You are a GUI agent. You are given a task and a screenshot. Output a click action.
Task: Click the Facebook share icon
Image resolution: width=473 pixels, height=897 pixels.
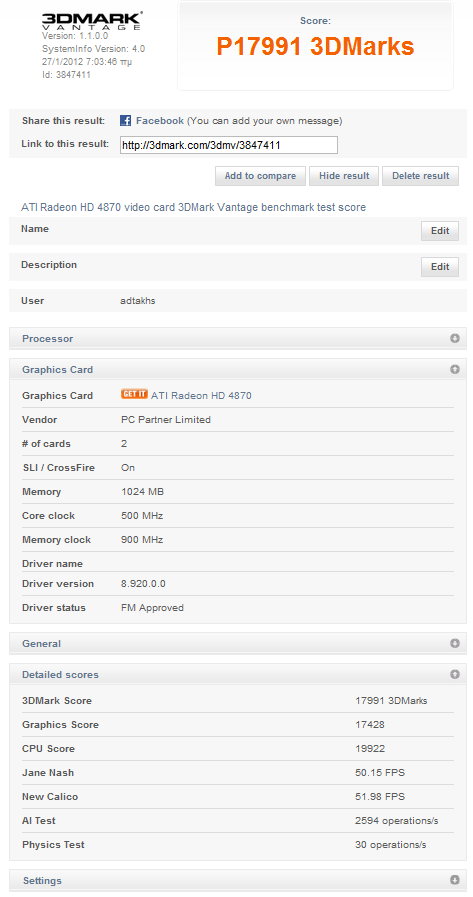(x=126, y=121)
